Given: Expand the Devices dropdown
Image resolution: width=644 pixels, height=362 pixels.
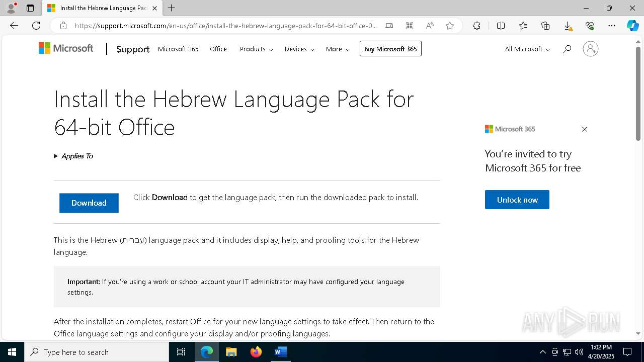Looking at the screenshot, I should pos(299,49).
